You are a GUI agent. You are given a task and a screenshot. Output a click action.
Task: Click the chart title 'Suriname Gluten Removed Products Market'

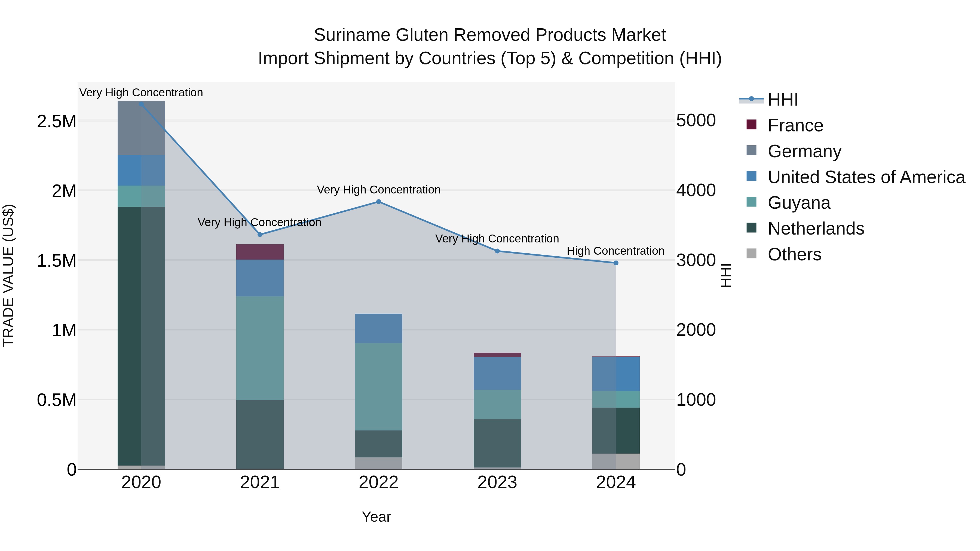(490, 35)
